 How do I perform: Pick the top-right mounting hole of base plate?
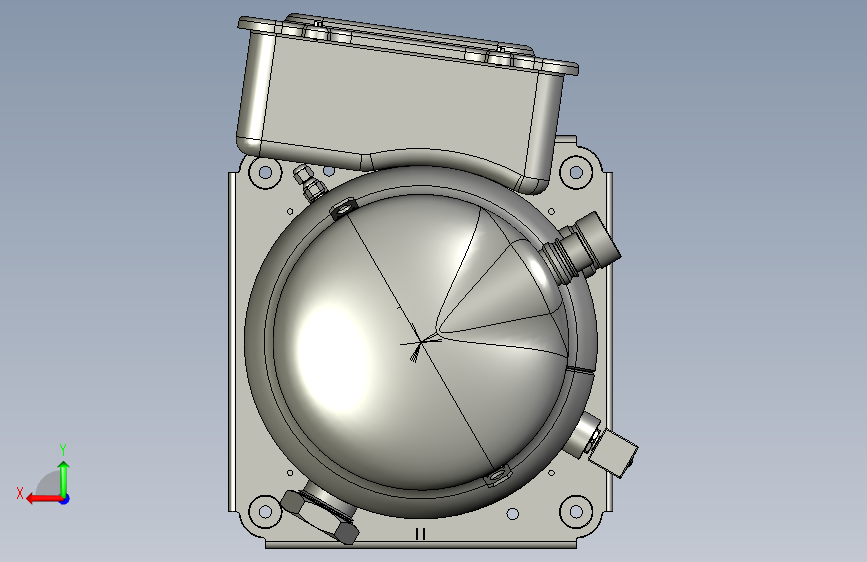(576, 172)
